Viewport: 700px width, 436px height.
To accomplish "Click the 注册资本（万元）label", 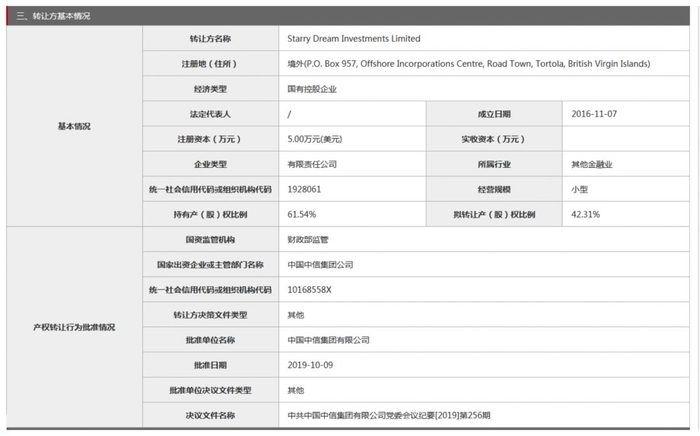I will coord(210,139).
